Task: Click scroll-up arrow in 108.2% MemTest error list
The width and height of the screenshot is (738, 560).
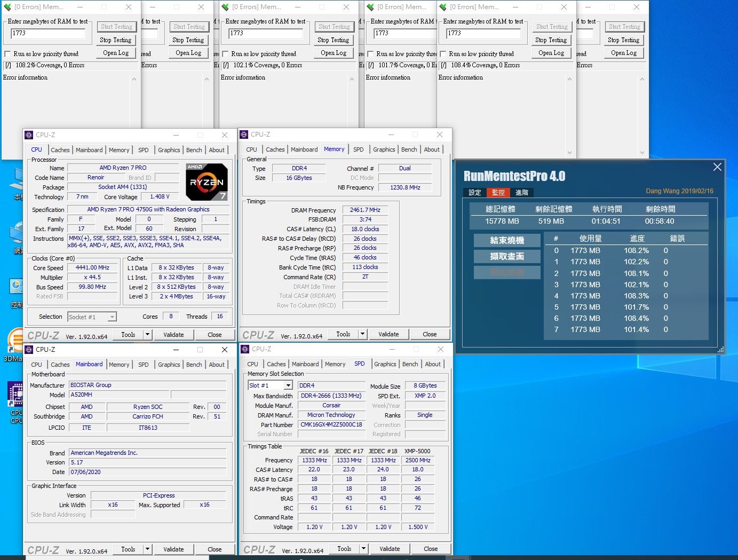Action: (x=134, y=79)
